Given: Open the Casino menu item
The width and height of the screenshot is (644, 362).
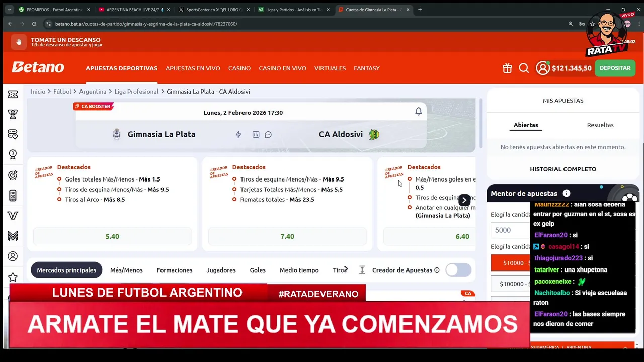Looking at the screenshot, I should click(239, 68).
